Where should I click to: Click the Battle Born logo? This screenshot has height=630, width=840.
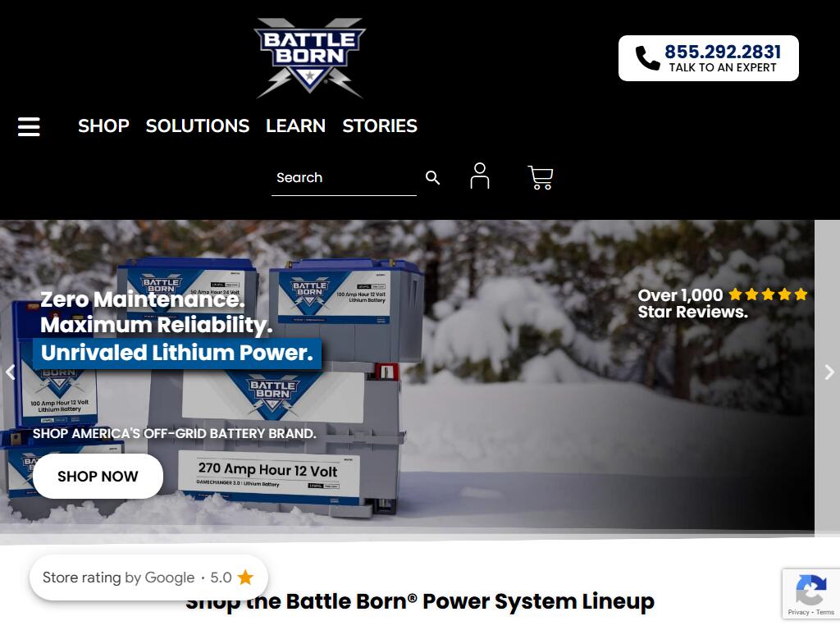tap(309, 58)
